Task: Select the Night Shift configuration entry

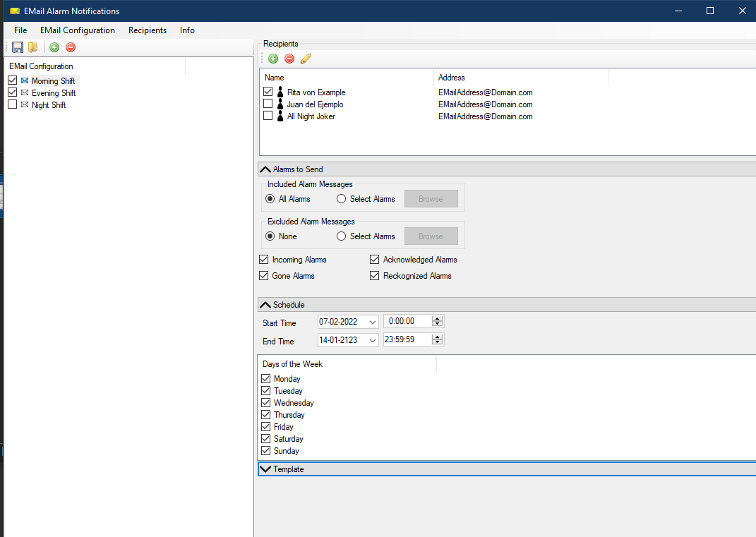Action: 49,104
